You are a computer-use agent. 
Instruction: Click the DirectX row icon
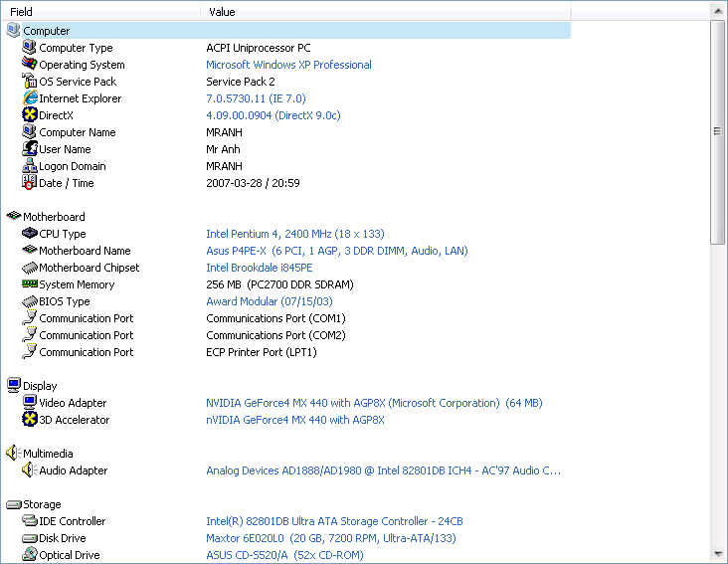(30, 114)
